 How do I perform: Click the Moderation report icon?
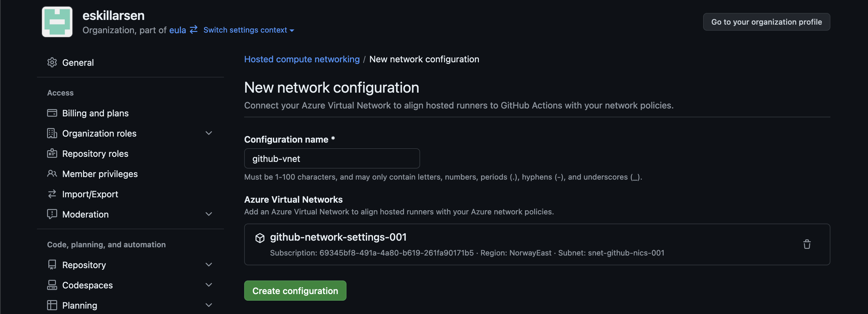(52, 214)
